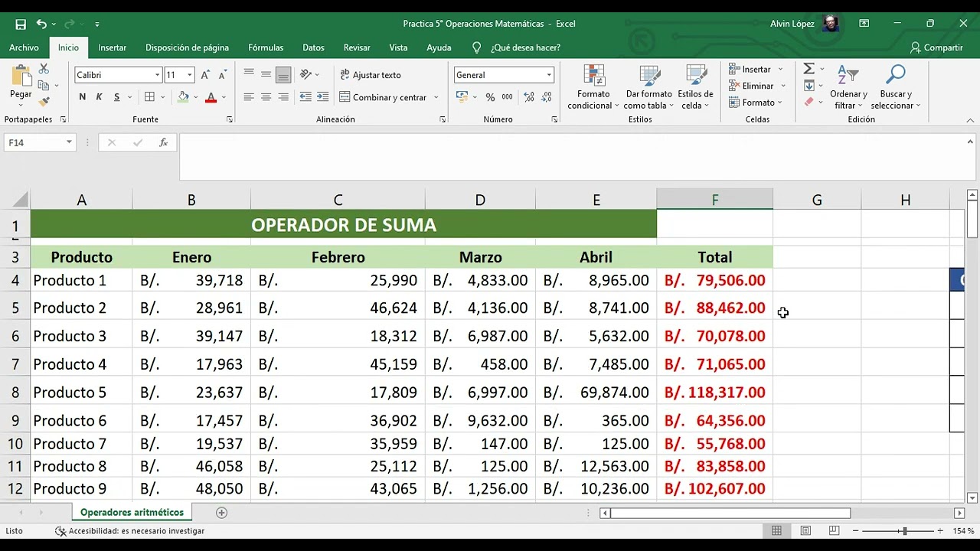Open the Borders button in Fuente group
This screenshot has height=551, width=980.
click(150, 97)
